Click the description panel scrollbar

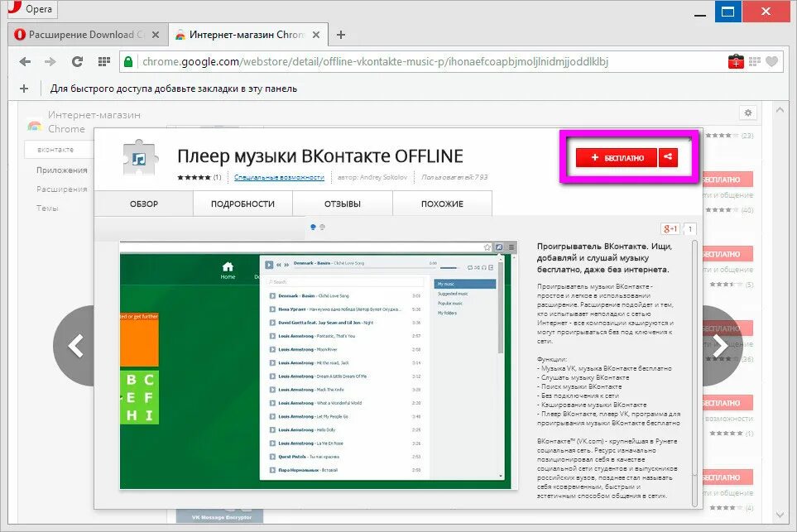[695, 373]
